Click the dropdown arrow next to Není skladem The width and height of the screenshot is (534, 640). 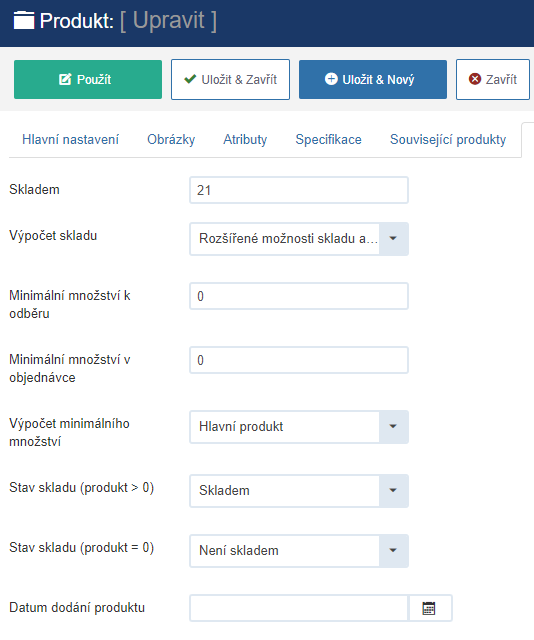point(393,551)
